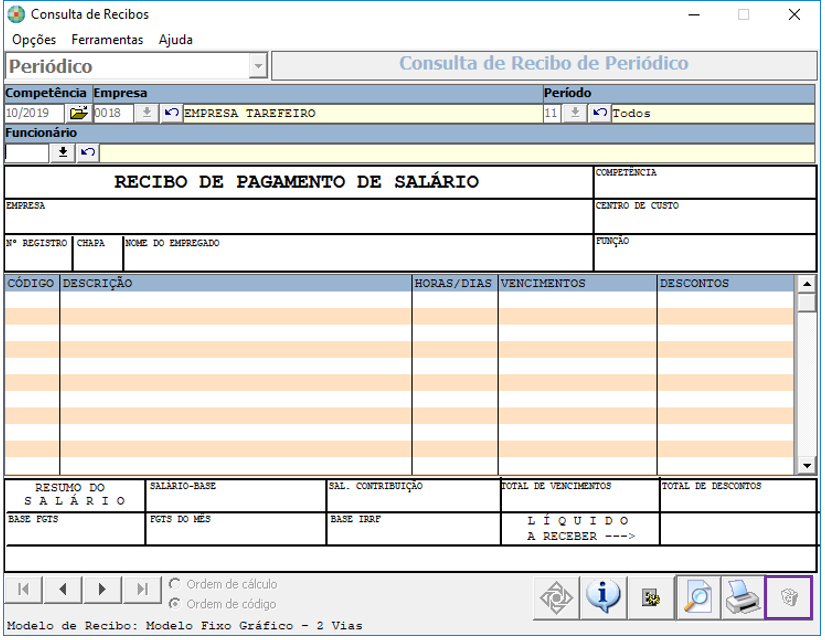Click the VENCIMENTOS column header
The width and height of the screenshot is (825, 640).
[x=577, y=283]
